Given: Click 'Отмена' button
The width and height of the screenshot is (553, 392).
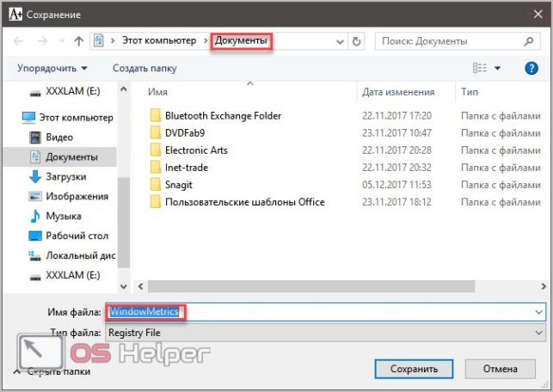Looking at the screenshot, I should click(x=500, y=369).
